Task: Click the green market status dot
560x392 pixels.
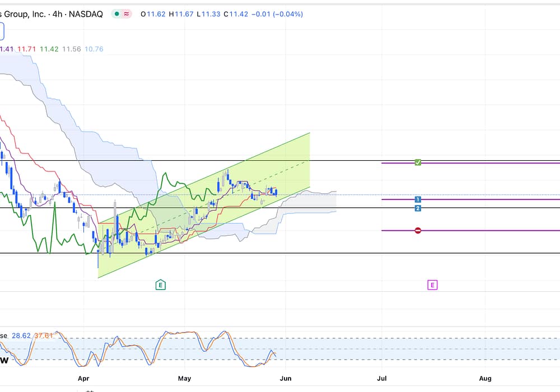Action: pos(116,14)
